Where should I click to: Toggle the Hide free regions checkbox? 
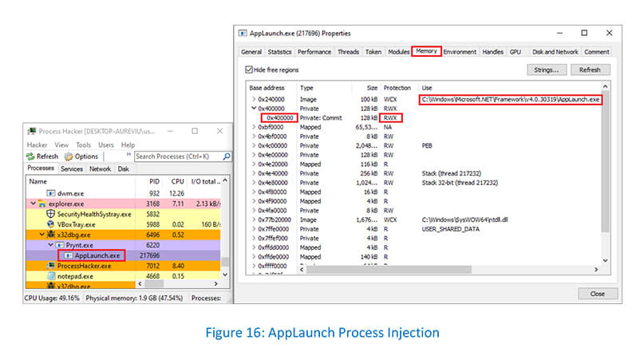point(249,69)
